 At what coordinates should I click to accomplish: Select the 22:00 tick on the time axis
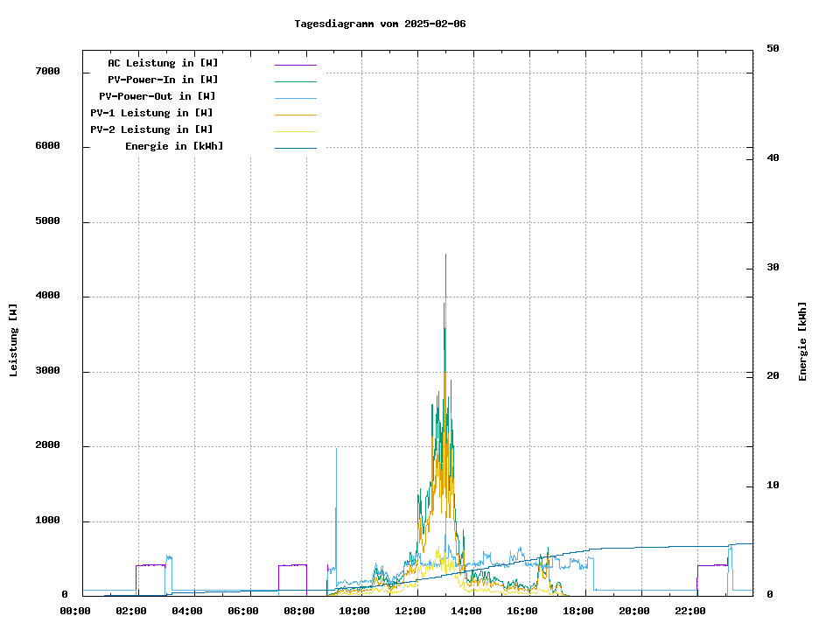689,611
